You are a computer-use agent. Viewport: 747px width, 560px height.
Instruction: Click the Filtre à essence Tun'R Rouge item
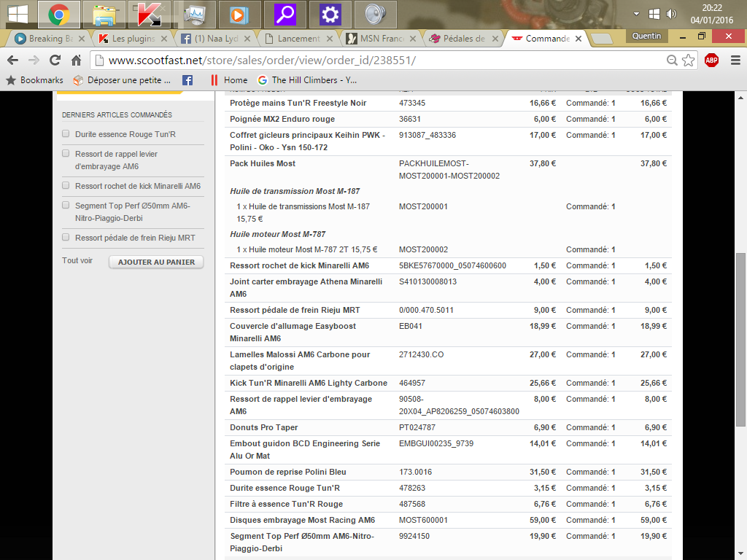point(286,504)
